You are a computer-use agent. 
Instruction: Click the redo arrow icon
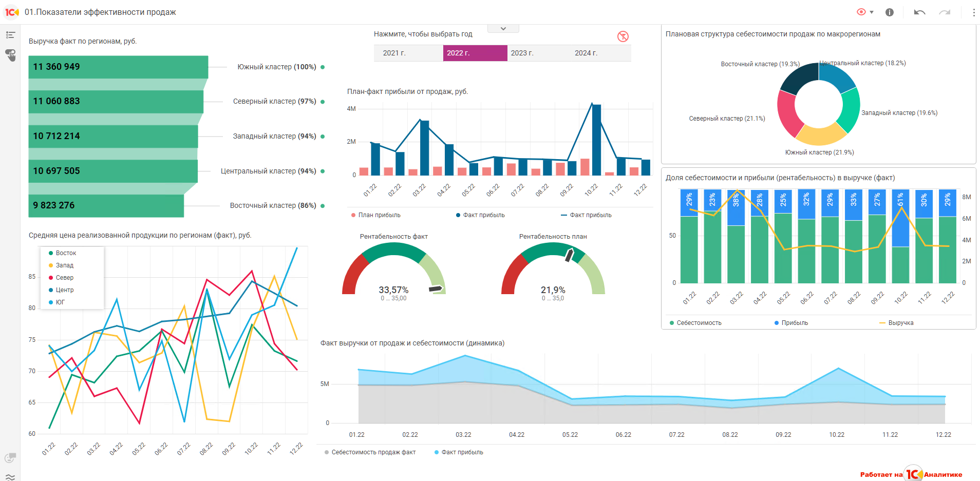pyautogui.click(x=945, y=12)
